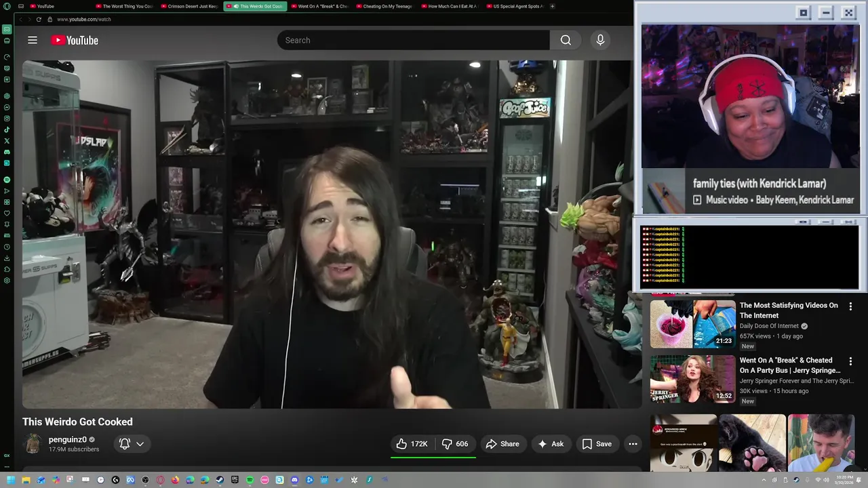The image size is (868, 488).
Task: Click the penguinz0 channel avatar
Action: (x=32, y=444)
